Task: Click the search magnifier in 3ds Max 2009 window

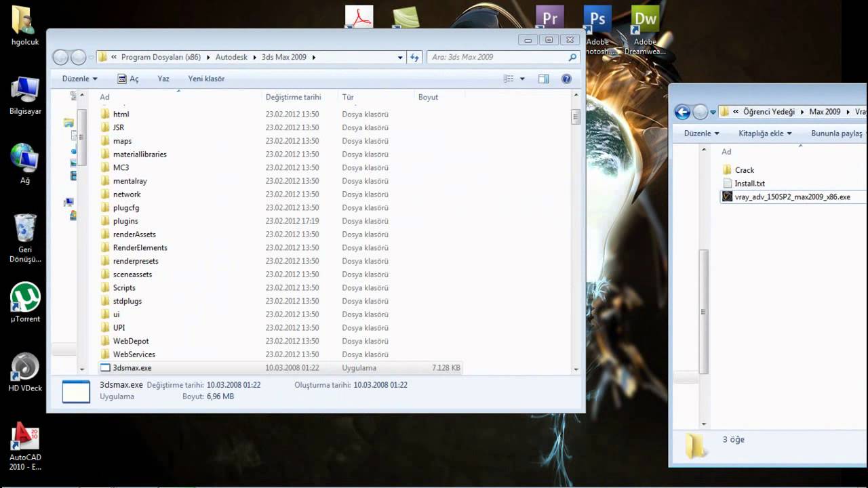Action: 573,58
